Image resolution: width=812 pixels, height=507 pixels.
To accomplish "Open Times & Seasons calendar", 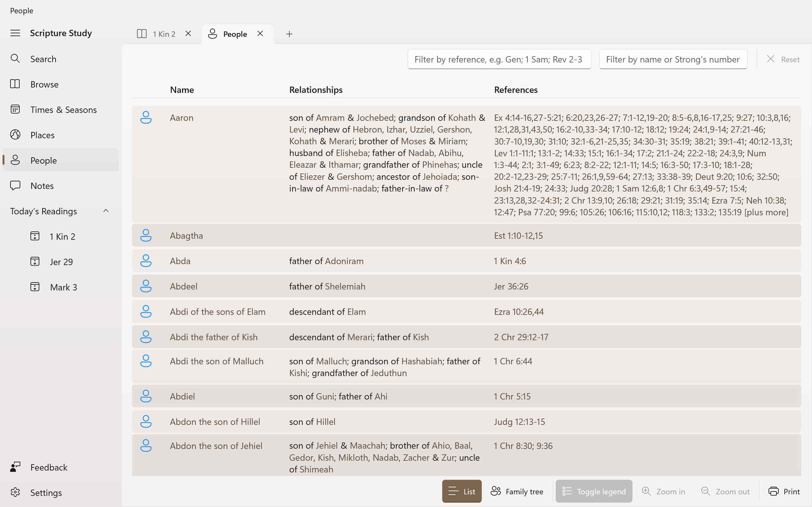I will (x=60, y=110).
